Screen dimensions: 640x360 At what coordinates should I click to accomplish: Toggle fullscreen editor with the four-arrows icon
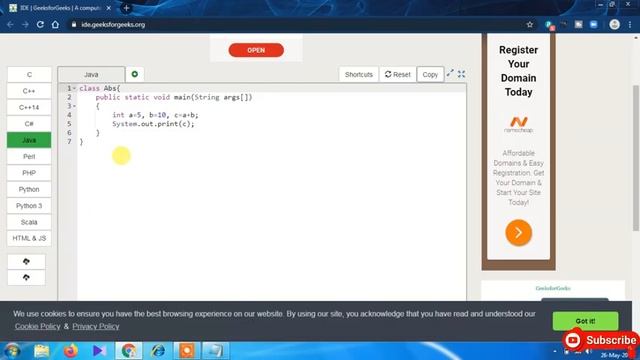pyautogui.click(x=461, y=74)
